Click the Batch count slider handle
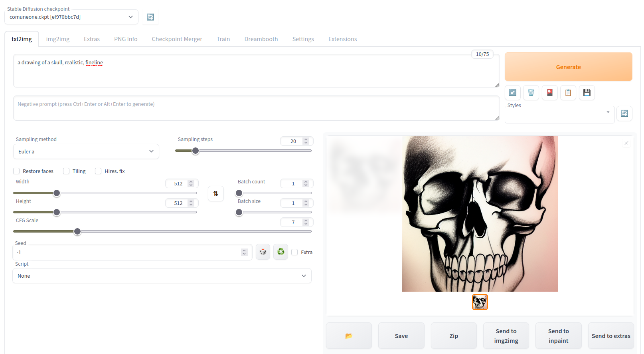The image size is (644, 354). pos(239,193)
